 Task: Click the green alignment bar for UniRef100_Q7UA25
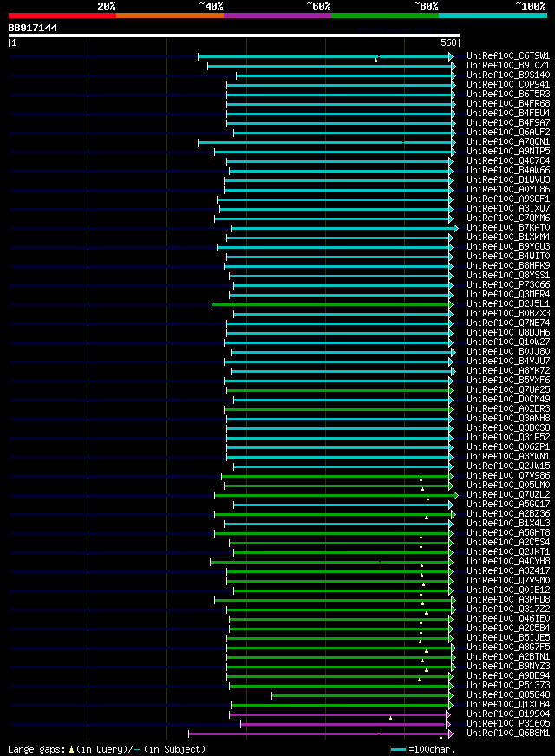coord(338,390)
